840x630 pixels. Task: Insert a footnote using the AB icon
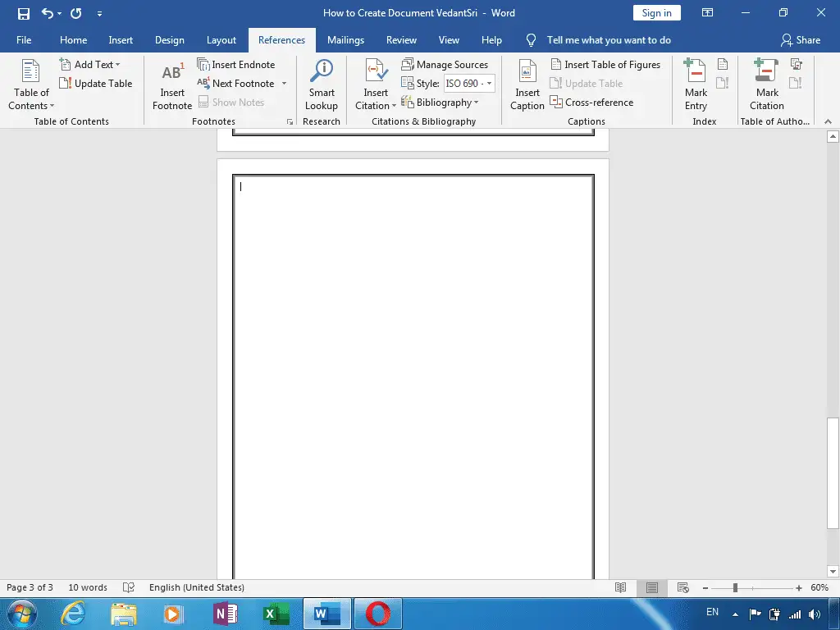coord(172,85)
